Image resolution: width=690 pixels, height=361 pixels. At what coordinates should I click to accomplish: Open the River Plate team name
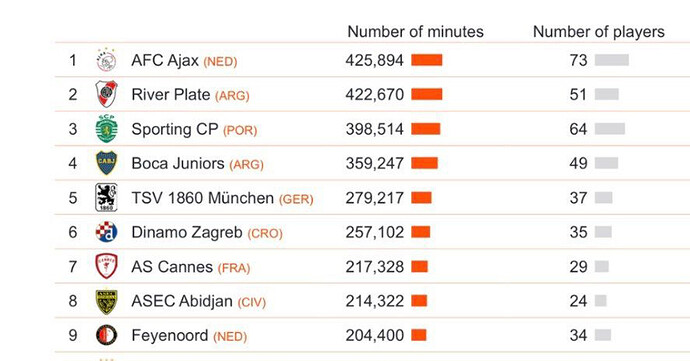point(171,95)
